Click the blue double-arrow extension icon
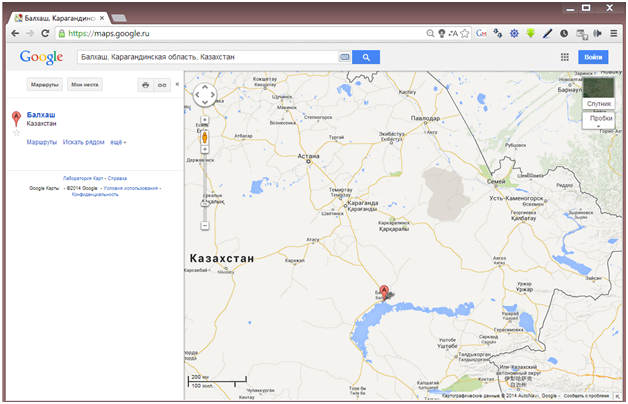Screen dimensions: 628x404 pyautogui.click(x=497, y=33)
